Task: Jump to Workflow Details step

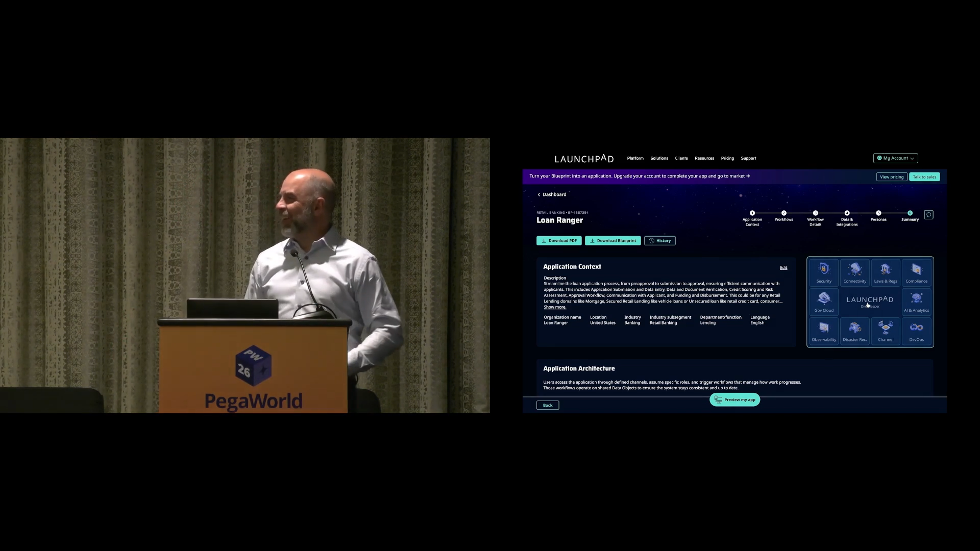Action: pyautogui.click(x=815, y=218)
